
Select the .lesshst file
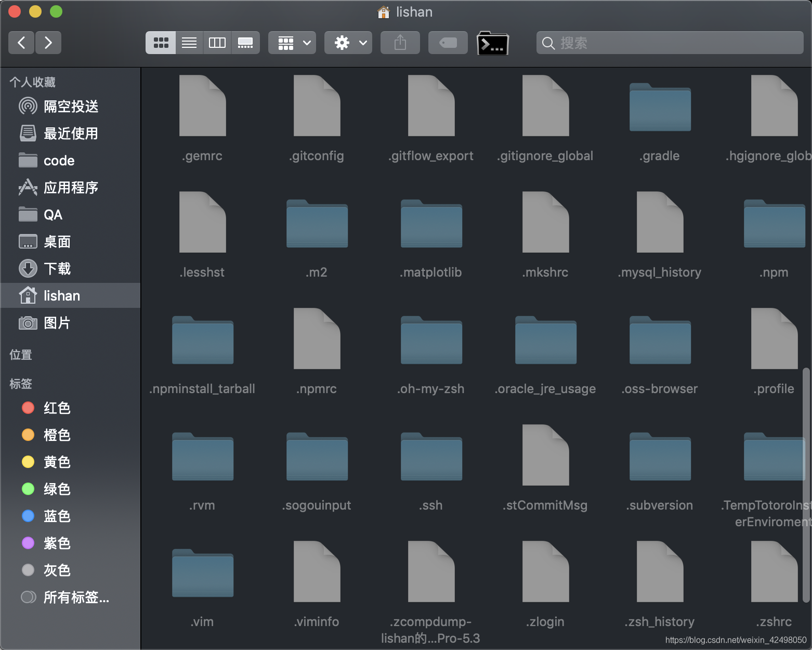pos(203,222)
